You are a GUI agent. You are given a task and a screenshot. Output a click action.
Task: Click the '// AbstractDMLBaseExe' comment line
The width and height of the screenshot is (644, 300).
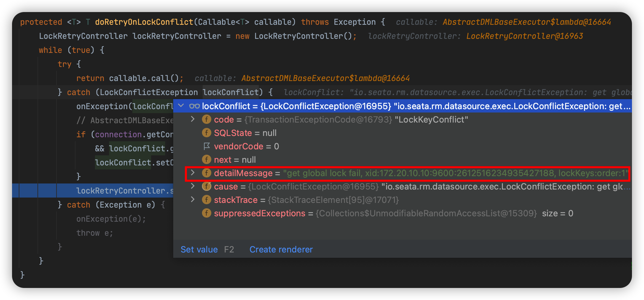124,121
